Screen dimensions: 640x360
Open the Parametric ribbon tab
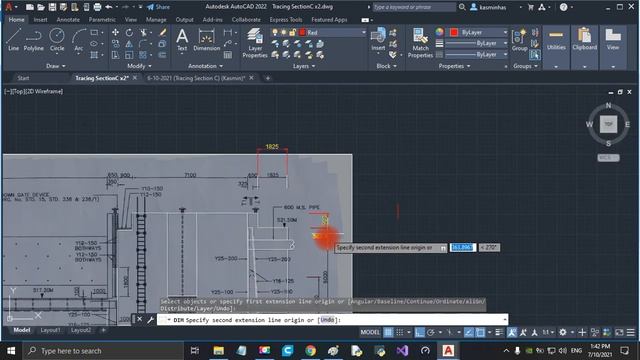[102, 20]
